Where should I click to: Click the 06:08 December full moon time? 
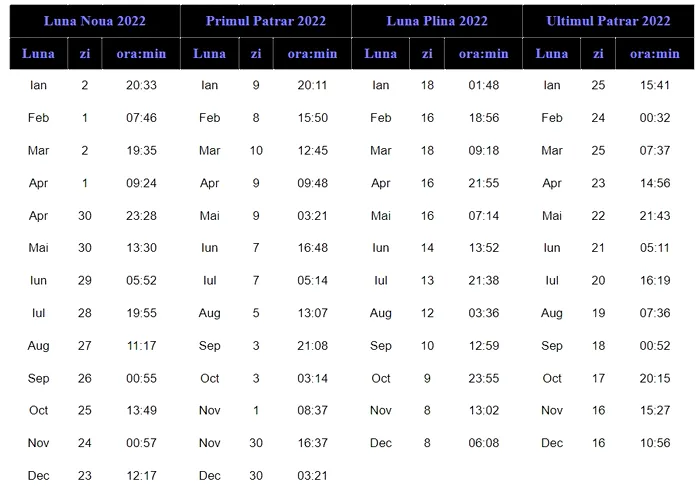pos(483,443)
